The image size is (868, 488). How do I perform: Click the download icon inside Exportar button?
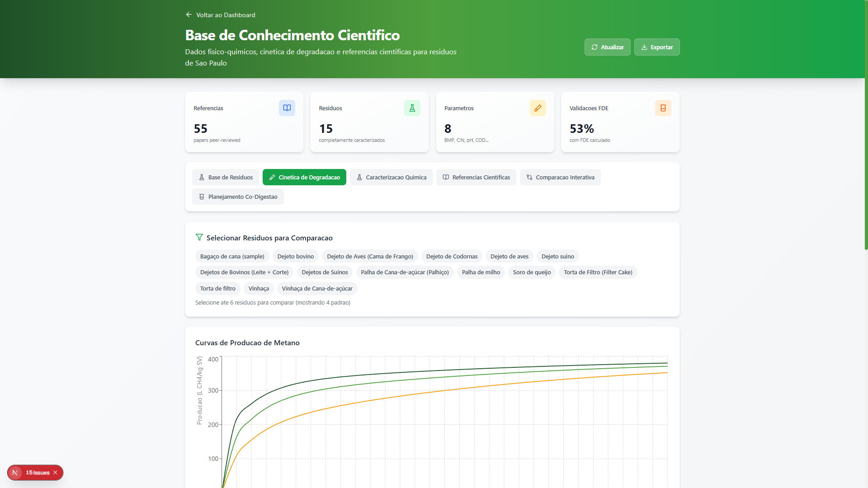[644, 47]
